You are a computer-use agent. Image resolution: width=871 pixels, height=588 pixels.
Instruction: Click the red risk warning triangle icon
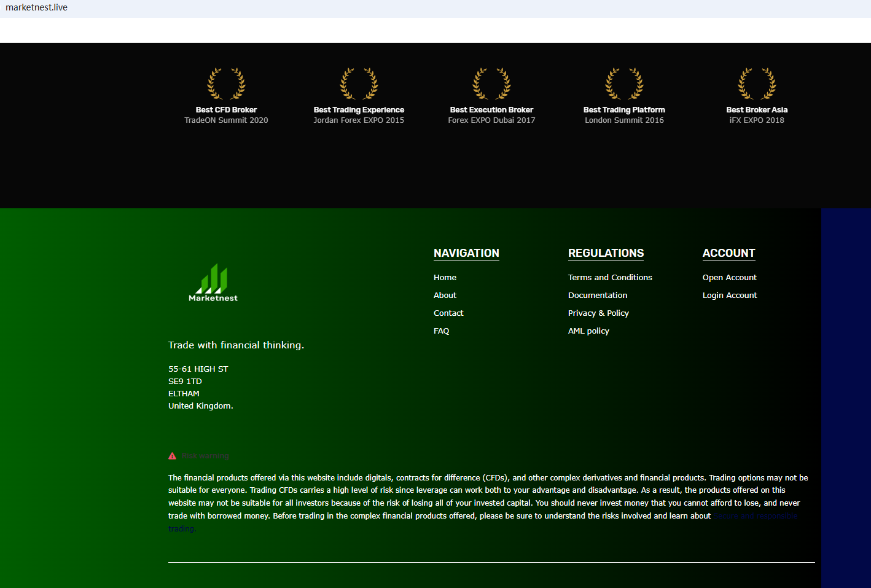coord(173,456)
